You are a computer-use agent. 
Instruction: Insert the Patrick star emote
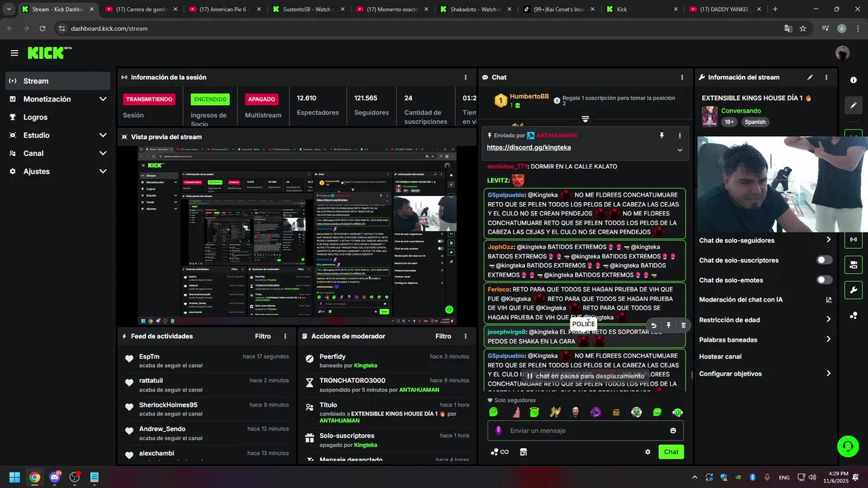tap(515, 412)
